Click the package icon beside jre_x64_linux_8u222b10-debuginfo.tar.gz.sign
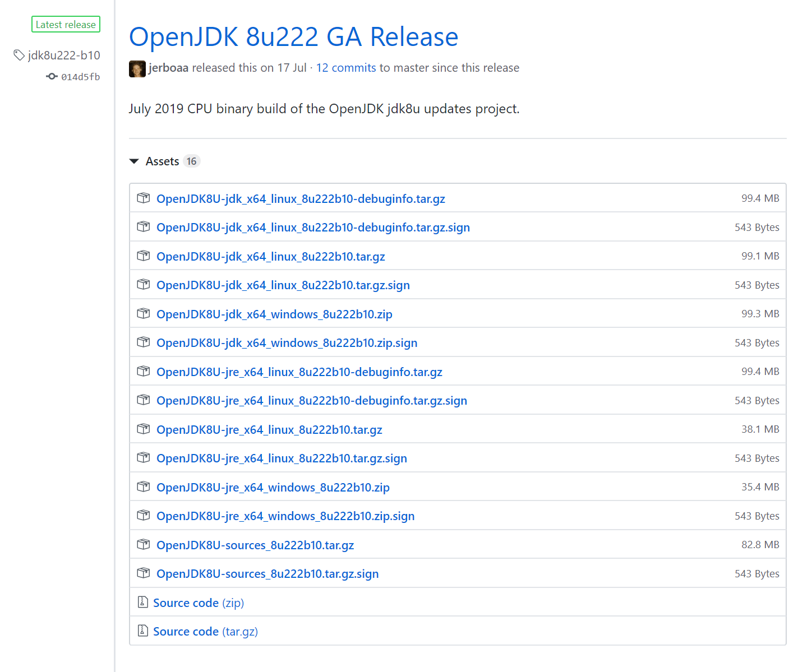Screen dimensions: 812x672 pos(144,400)
